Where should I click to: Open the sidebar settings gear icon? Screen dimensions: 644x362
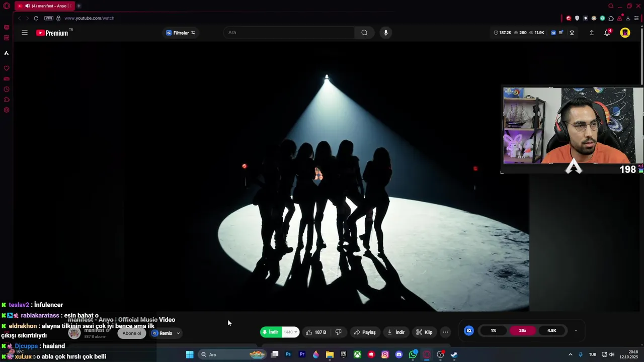coord(7,110)
